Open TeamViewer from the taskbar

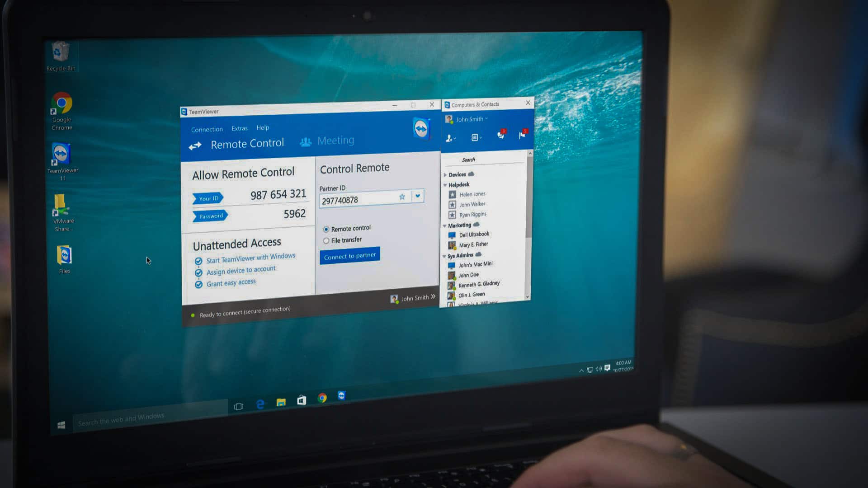[342, 396]
